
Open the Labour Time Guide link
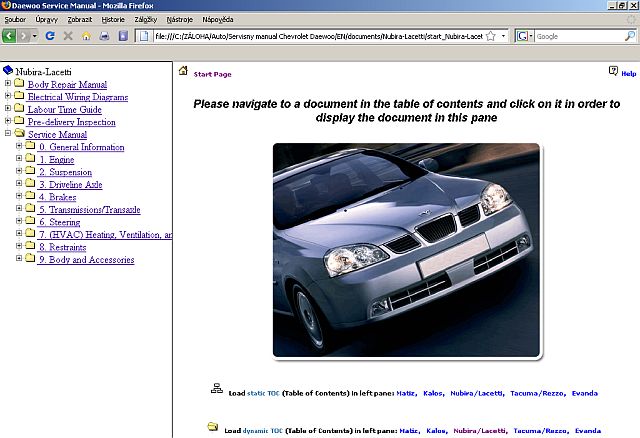coord(64,109)
